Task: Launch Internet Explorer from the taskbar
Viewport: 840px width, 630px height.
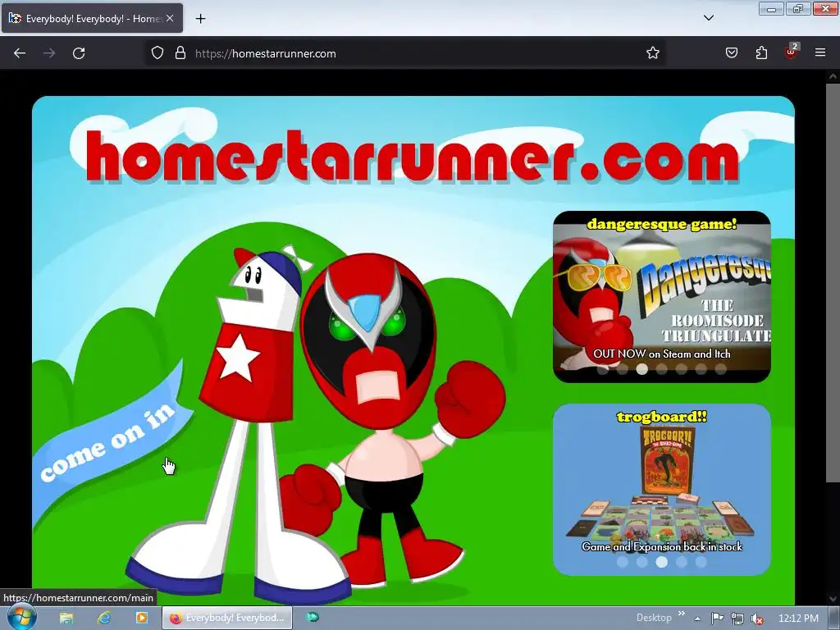Action: point(104,618)
